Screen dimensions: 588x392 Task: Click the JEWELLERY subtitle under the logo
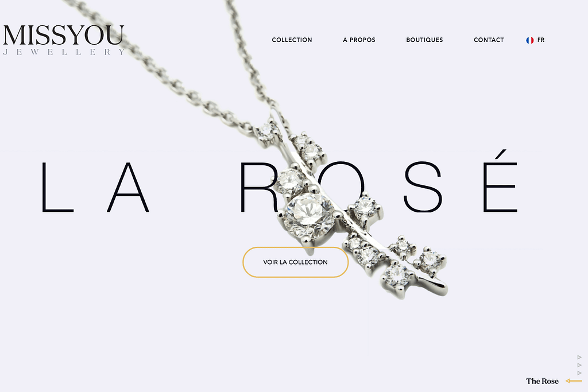tap(64, 52)
